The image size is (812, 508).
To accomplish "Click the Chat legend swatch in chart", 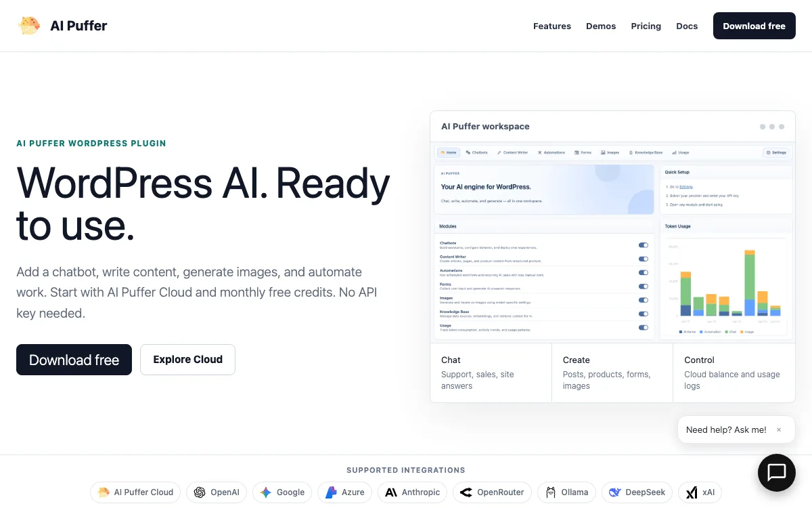I will pyautogui.click(x=726, y=332).
